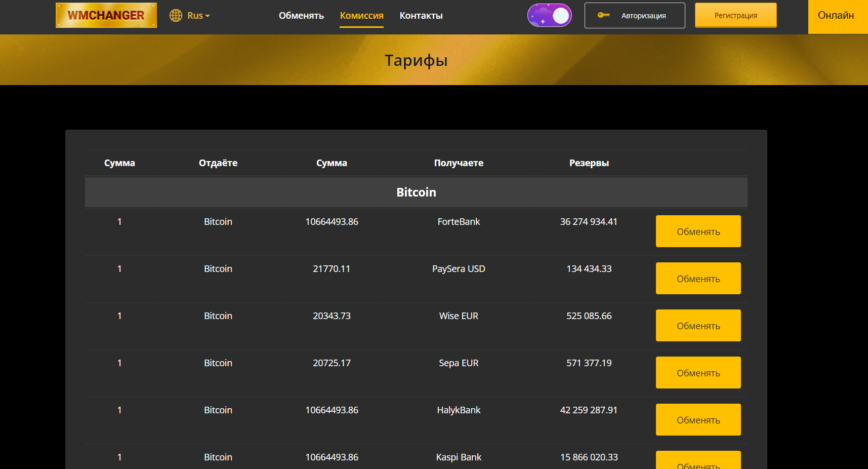The height and width of the screenshot is (469, 868).
Task: Click Bitcoin cell in Wise EUR row
Action: [218, 316]
